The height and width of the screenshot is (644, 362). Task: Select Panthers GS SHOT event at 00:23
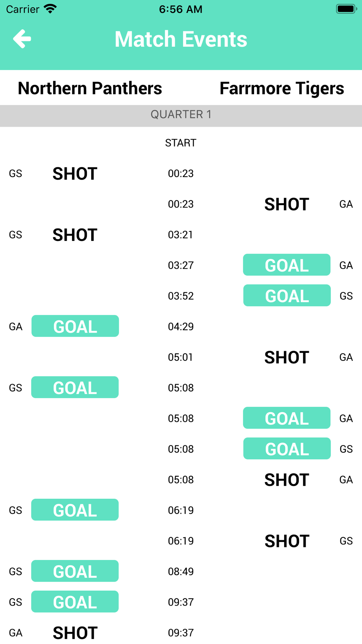(75, 173)
